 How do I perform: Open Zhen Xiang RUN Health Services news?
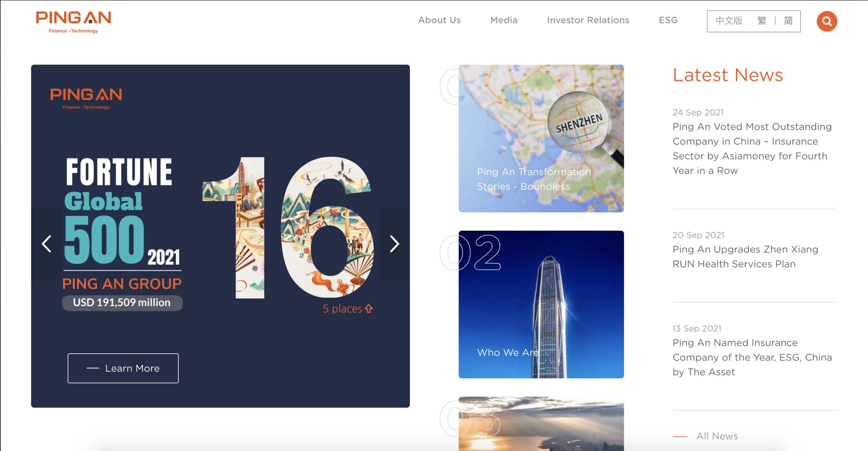745,257
